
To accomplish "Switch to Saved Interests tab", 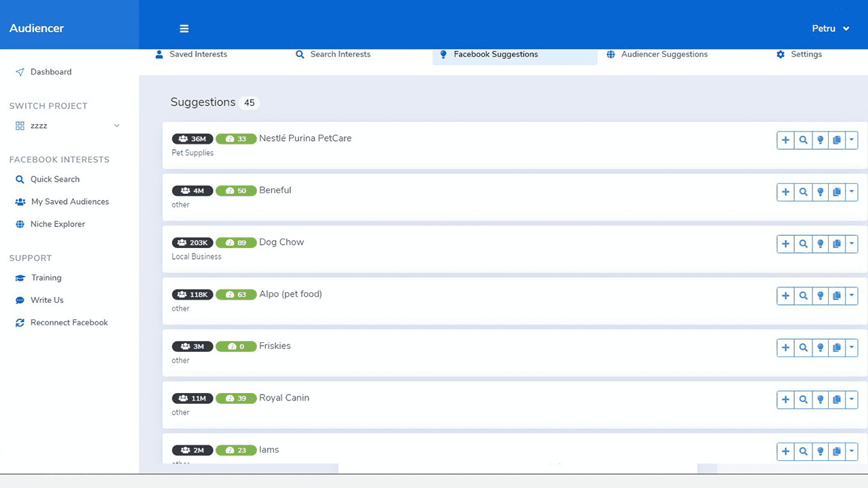I will pos(191,55).
